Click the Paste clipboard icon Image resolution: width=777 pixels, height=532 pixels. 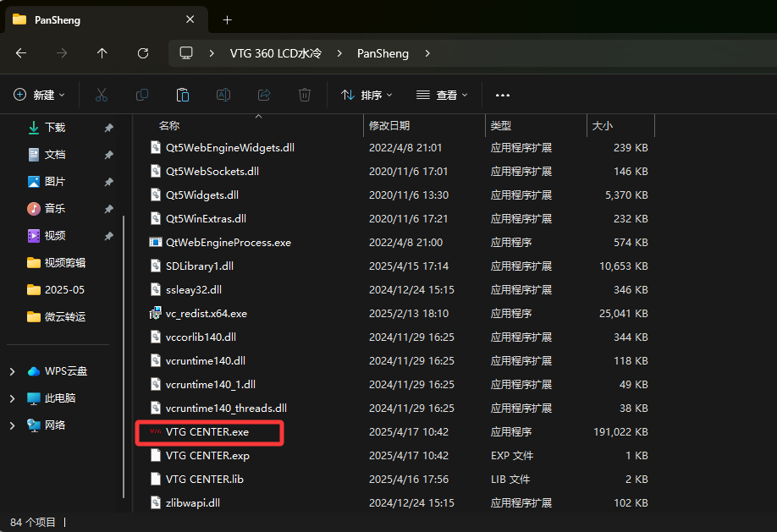pyautogui.click(x=183, y=95)
